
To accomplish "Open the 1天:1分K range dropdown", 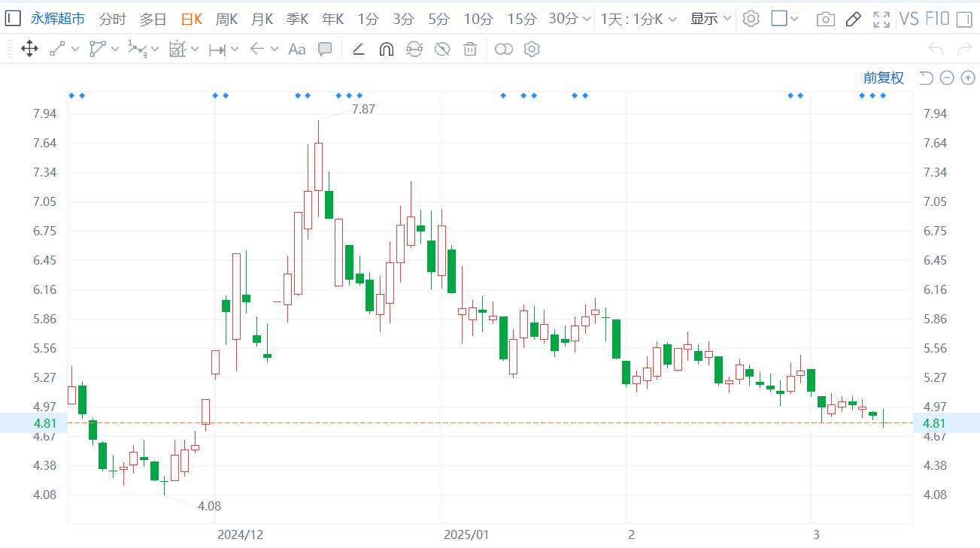I will tap(639, 19).
